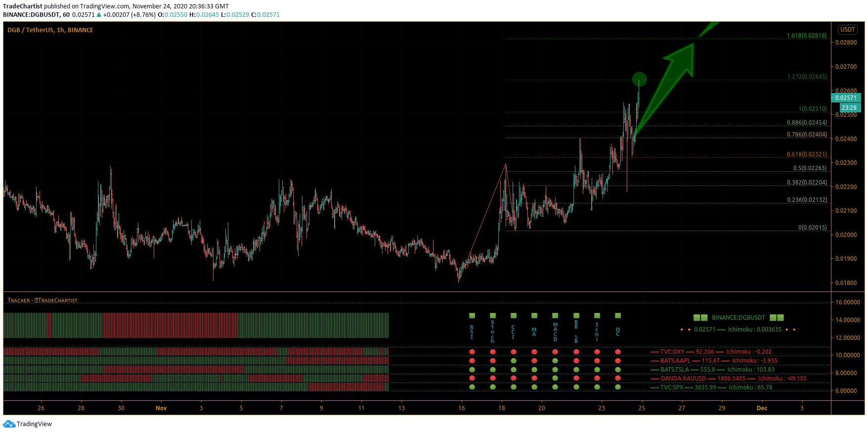
Task: Select the 1.618(0.02816) Fibonacci level label
Action: [807, 36]
